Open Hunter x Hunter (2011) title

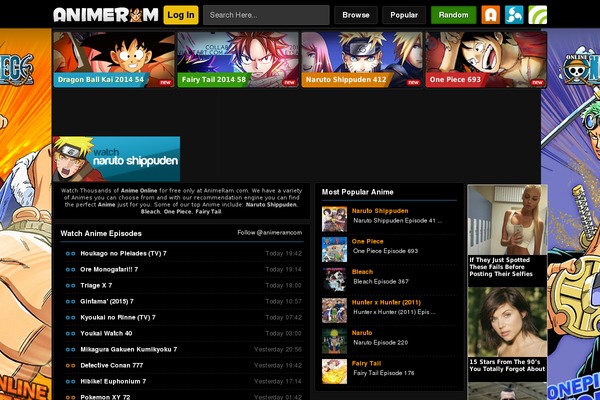(x=386, y=302)
